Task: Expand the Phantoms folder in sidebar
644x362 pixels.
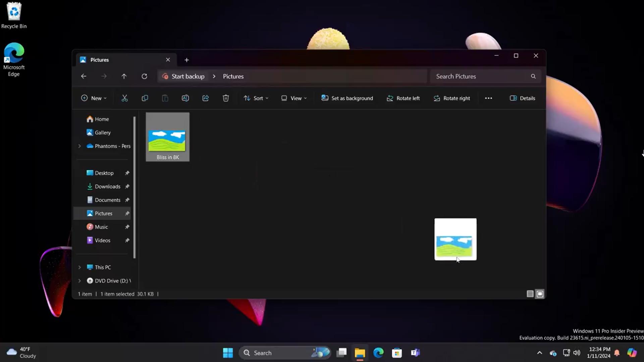Action: click(79, 146)
